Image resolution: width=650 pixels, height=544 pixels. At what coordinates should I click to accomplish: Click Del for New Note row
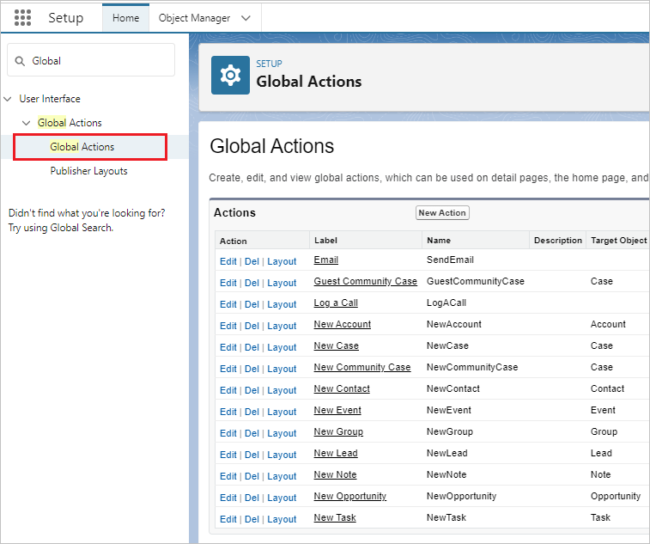(x=252, y=477)
